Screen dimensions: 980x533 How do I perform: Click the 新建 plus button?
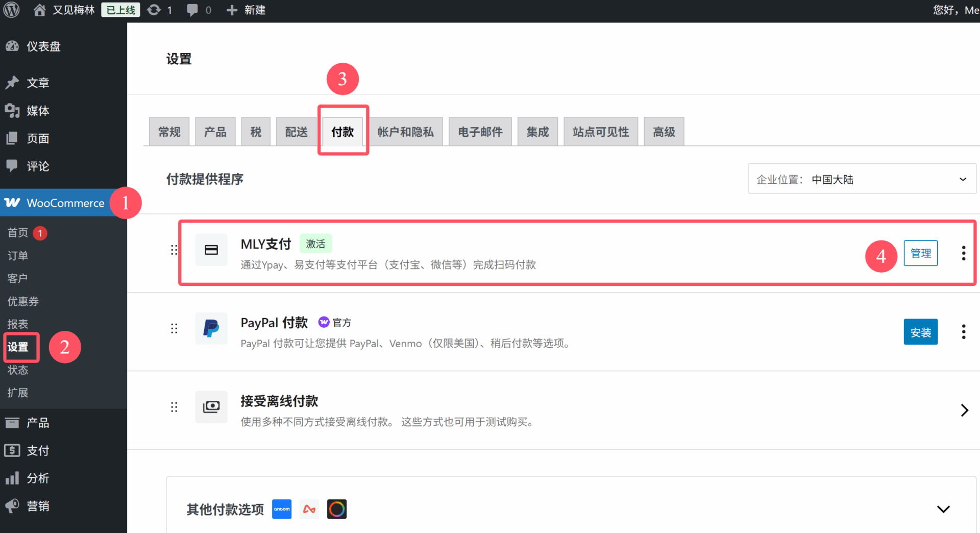[x=246, y=10]
